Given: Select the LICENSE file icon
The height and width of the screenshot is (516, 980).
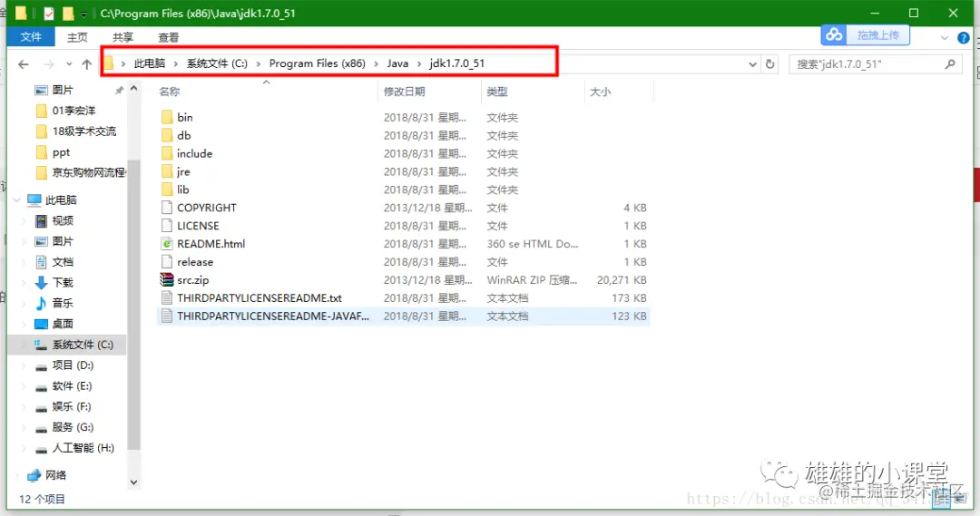Looking at the screenshot, I should click(167, 226).
